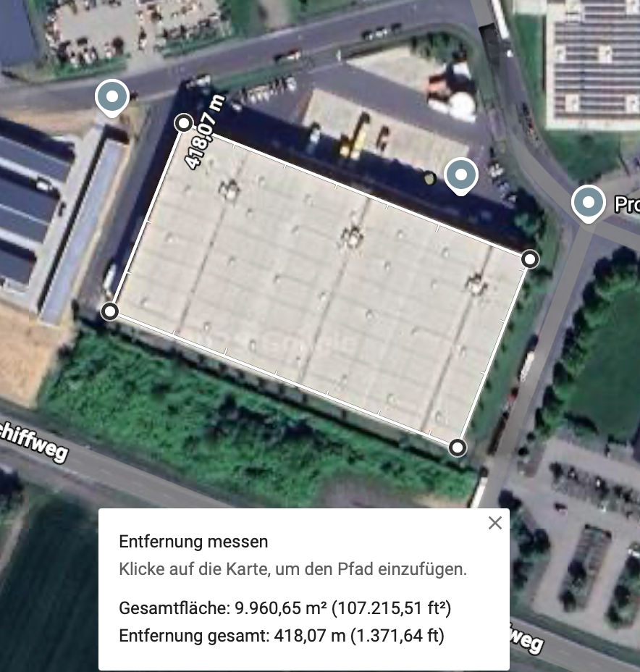Click the 418,07 m distance label
Image resolution: width=640 pixels, height=672 pixels.
[204, 132]
